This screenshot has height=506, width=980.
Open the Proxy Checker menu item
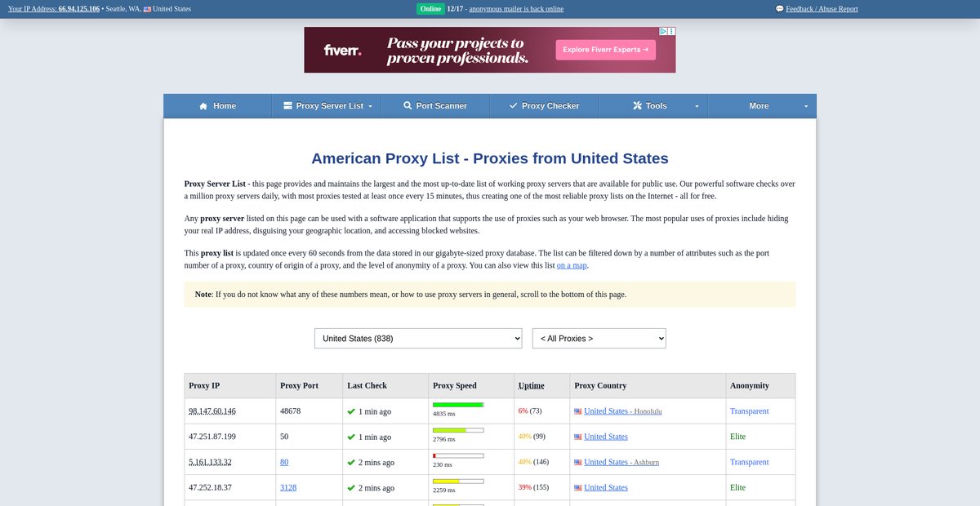tap(544, 106)
